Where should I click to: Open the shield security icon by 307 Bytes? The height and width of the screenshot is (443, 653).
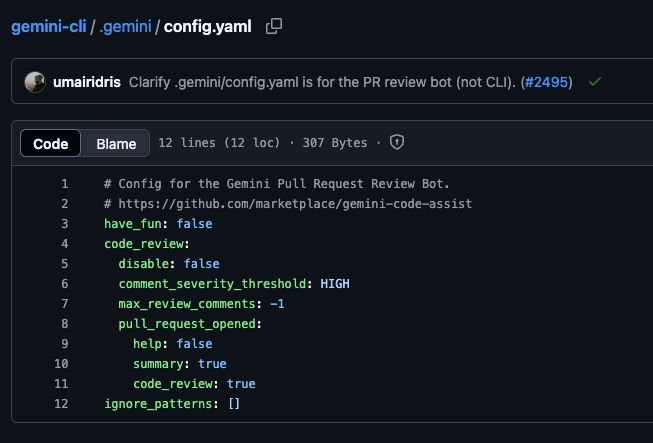pos(396,142)
